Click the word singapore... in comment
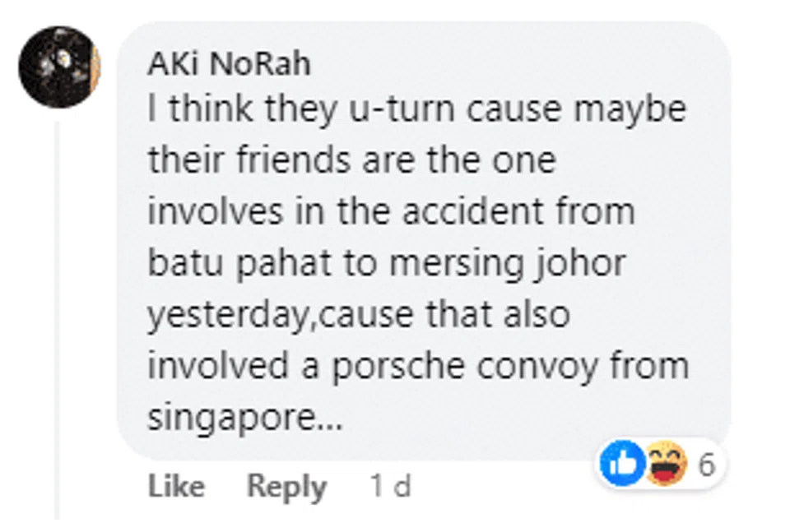 tap(245, 419)
